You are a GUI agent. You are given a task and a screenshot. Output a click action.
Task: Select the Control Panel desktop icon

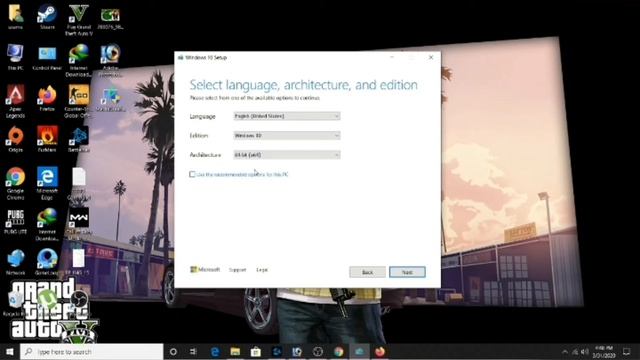click(47, 58)
